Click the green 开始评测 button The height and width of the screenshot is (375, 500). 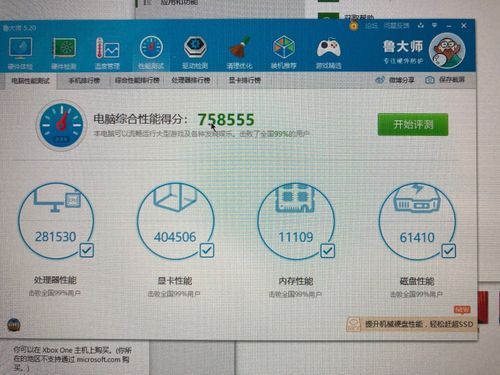pos(413,125)
